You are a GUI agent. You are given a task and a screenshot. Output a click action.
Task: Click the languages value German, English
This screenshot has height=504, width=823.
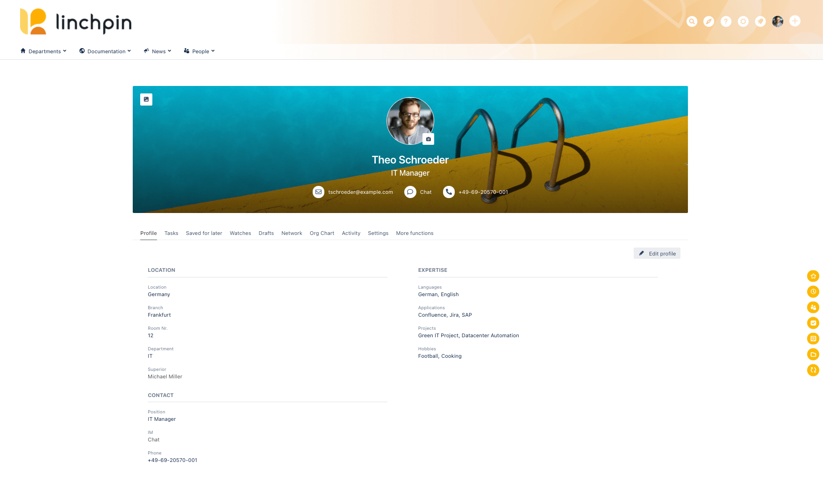pos(438,294)
